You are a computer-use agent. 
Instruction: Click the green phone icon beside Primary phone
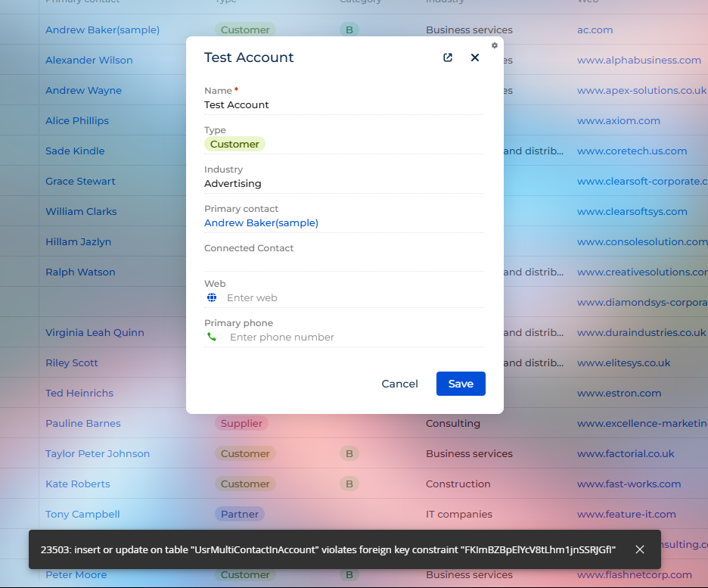tap(211, 337)
